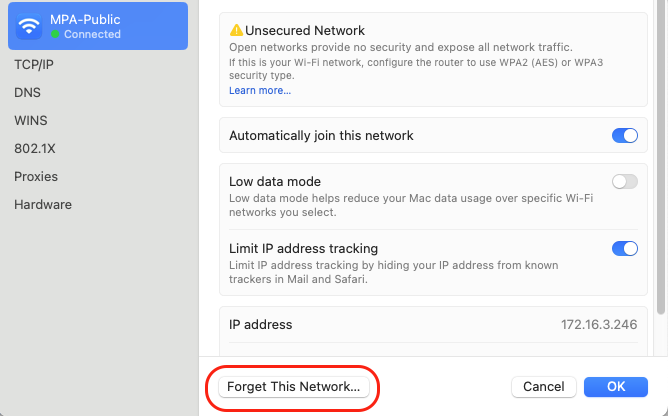Confirm with the OK button
668x416 pixels.
616,386
